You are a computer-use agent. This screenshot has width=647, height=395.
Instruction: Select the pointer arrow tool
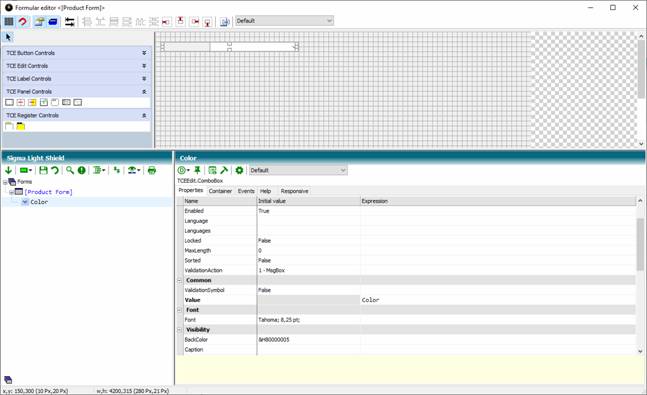[8, 37]
